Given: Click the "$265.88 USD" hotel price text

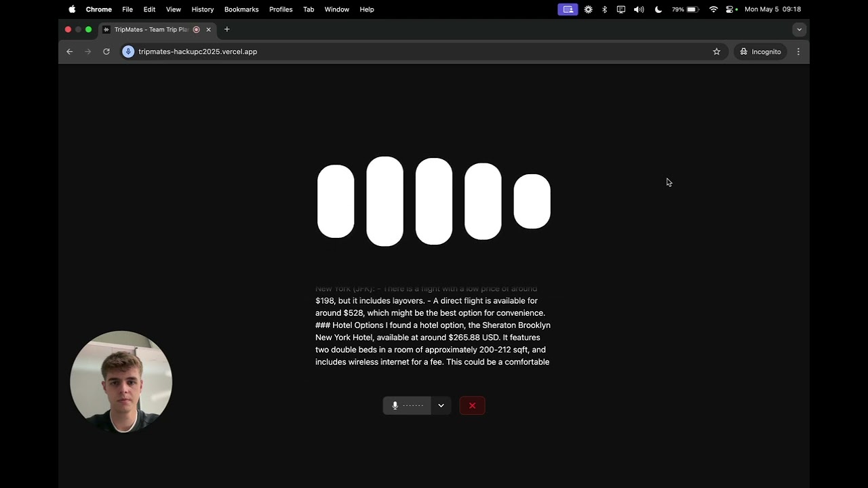Looking at the screenshot, I should click(x=474, y=338).
